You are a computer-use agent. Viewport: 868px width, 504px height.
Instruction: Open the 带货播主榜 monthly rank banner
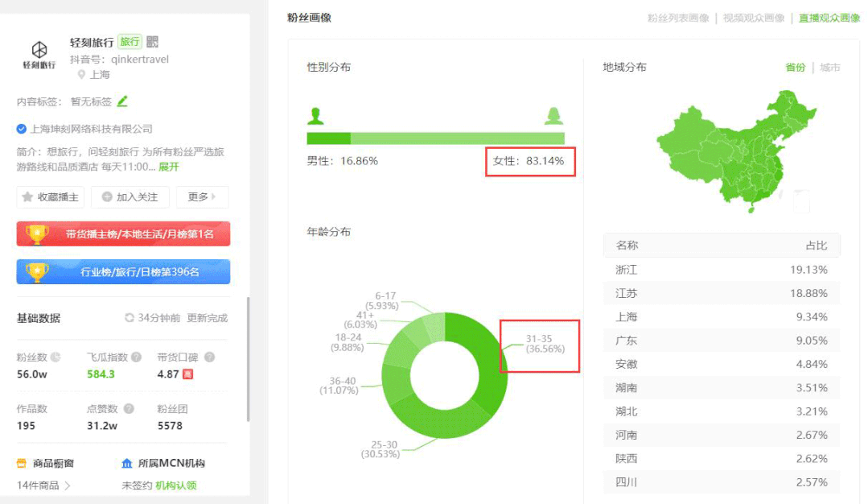pos(123,233)
